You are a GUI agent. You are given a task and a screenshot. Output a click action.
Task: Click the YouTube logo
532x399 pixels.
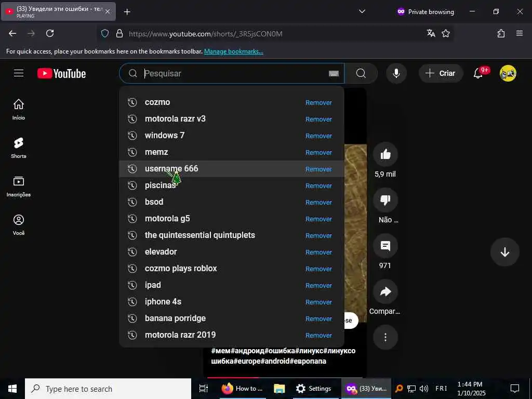pyautogui.click(x=61, y=74)
